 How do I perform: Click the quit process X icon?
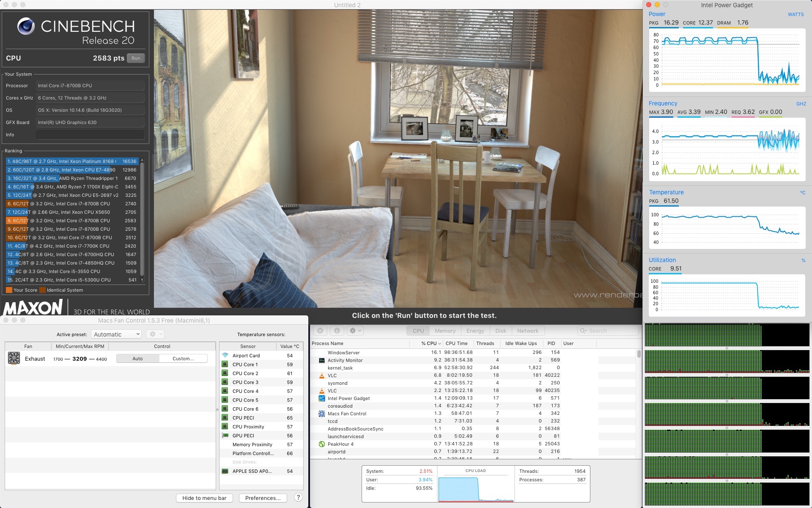pyautogui.click(x=320, y=331)
